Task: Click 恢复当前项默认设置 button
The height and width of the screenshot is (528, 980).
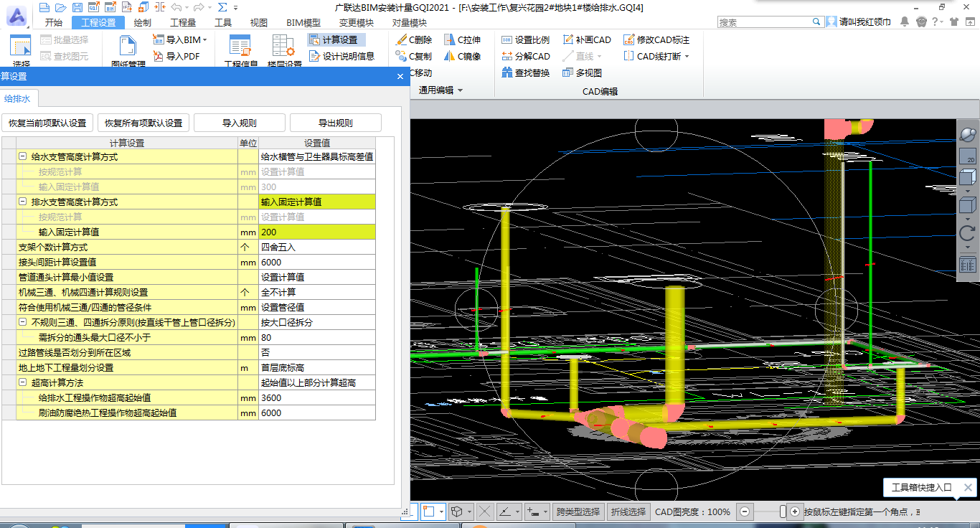Action: [x=47, y=123]
